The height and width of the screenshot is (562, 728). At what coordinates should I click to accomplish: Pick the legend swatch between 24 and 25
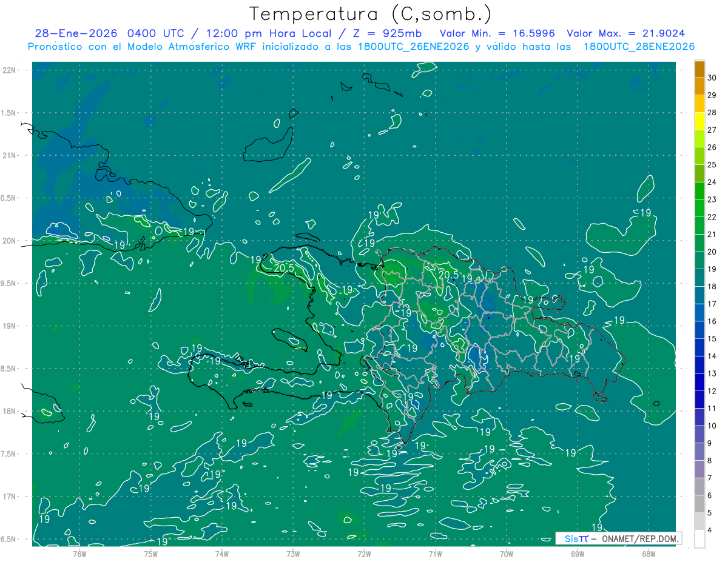pos(699,173)
